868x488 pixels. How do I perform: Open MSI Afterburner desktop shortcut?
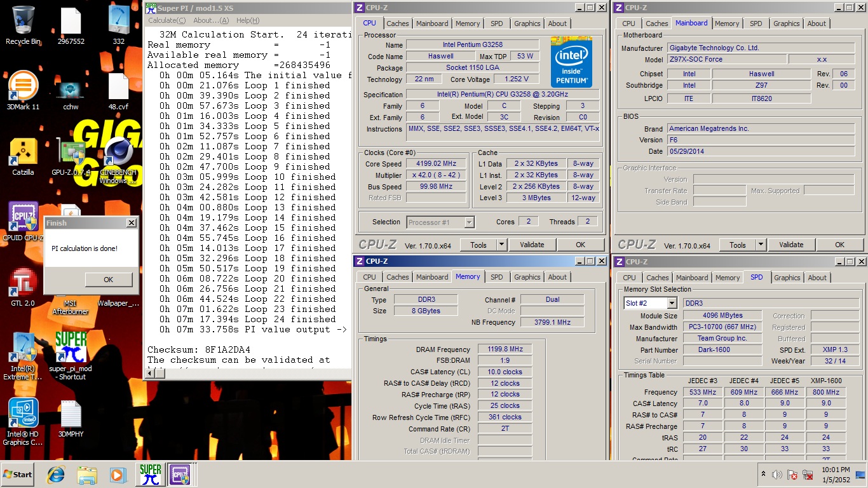coord(71,308)
